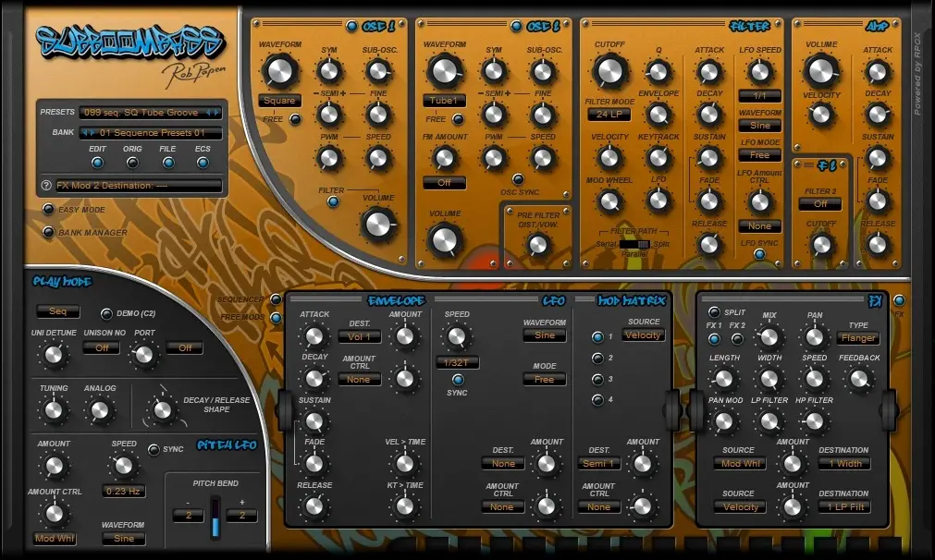Toggle the OSC 2 power LED

pyautogui.click(x=516, y=26)
